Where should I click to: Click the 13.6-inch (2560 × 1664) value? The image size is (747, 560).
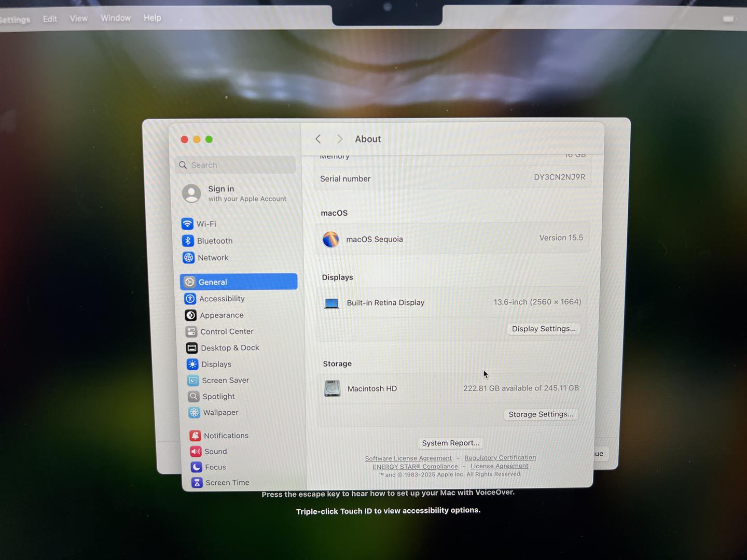point(537,302)
